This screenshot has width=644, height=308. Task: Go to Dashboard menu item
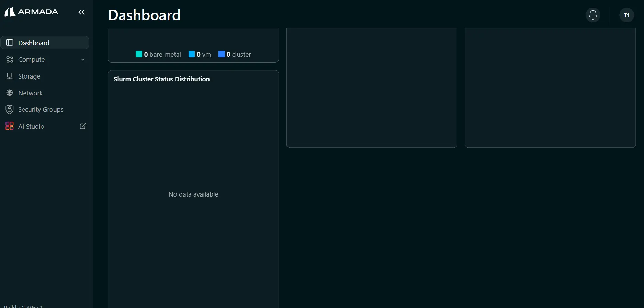point(45,43)
